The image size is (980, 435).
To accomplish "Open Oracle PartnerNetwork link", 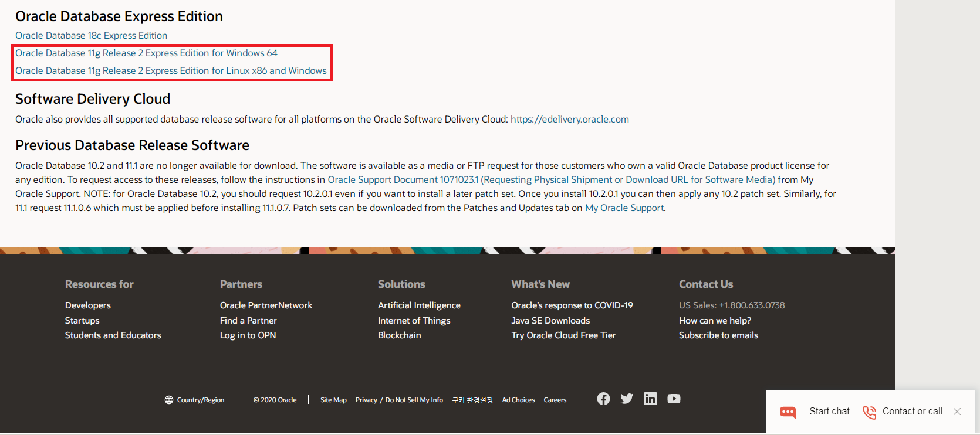I will coord(266,305).
